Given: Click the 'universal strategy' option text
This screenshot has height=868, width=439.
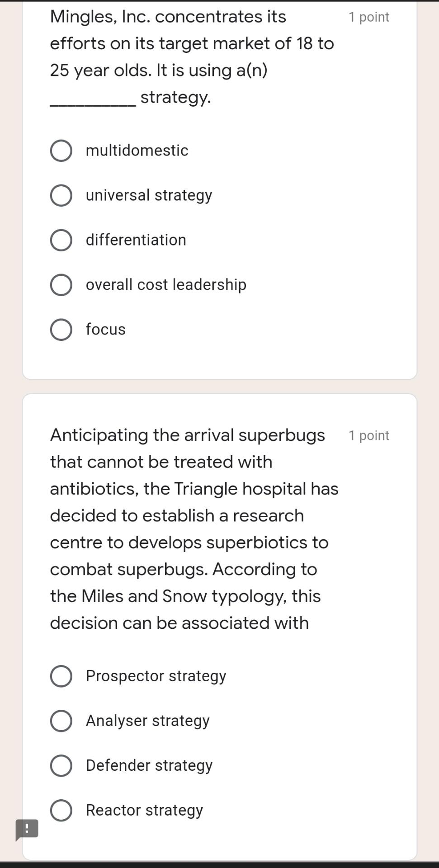Looking at the screenshot, I should tap(149, 195).
